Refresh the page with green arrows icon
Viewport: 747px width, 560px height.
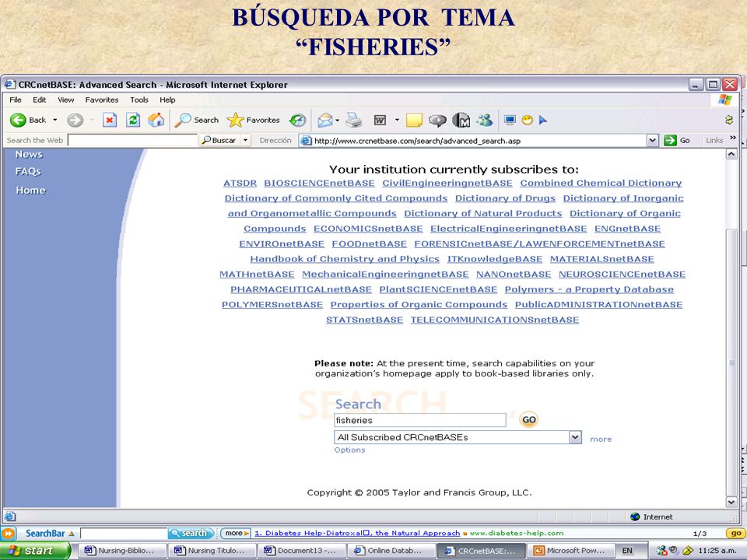(133, 120)
